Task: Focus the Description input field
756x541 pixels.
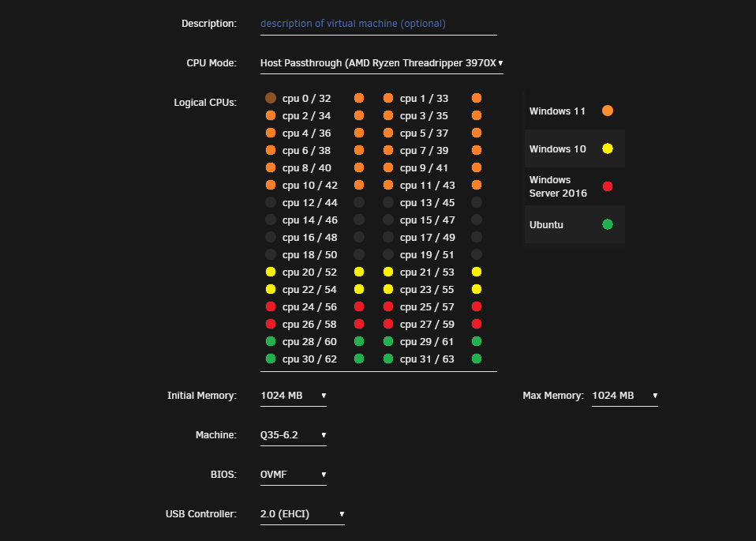Action: 379,24
